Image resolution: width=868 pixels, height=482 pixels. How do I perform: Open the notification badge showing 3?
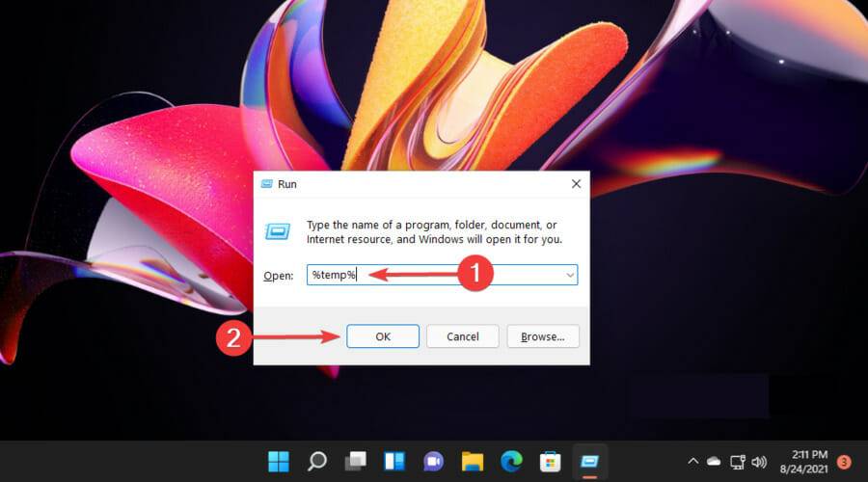[x=844, y=462]
